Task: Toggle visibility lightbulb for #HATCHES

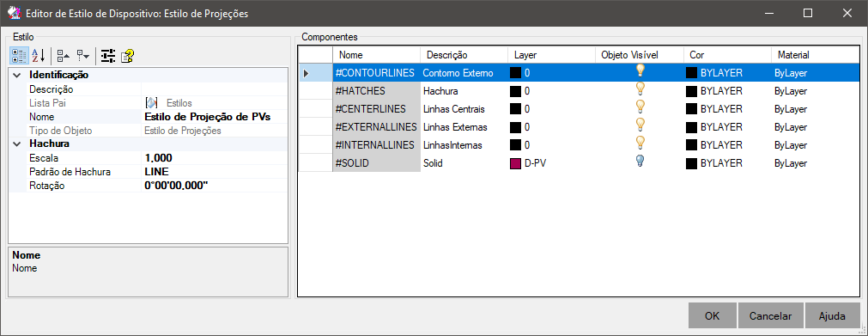Action: point(640,89)
